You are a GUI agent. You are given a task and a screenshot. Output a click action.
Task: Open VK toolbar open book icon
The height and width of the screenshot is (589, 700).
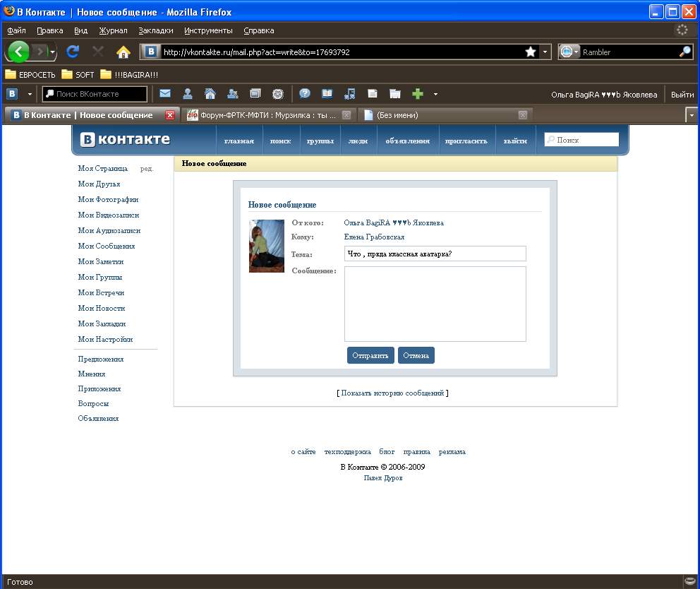point(327,93)
